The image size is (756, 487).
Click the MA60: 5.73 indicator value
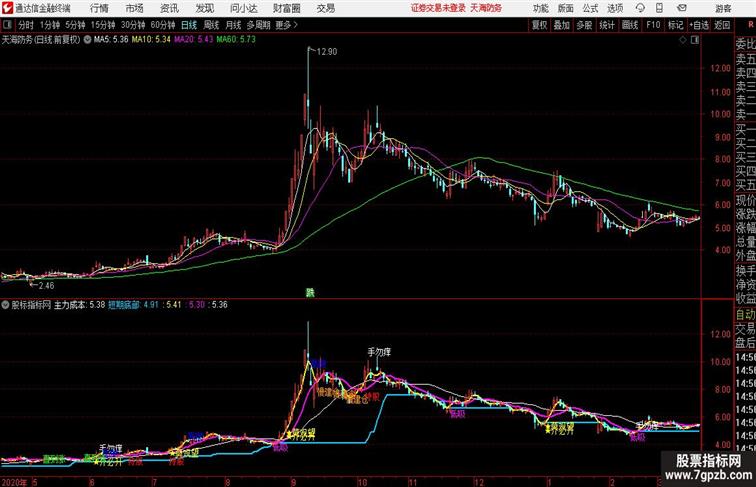pyautogui.click(x=236, y=40)
